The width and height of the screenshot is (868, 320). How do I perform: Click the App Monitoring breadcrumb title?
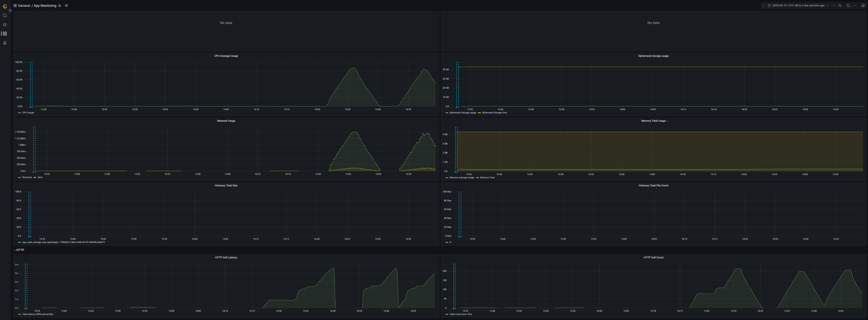pos(45,6)
